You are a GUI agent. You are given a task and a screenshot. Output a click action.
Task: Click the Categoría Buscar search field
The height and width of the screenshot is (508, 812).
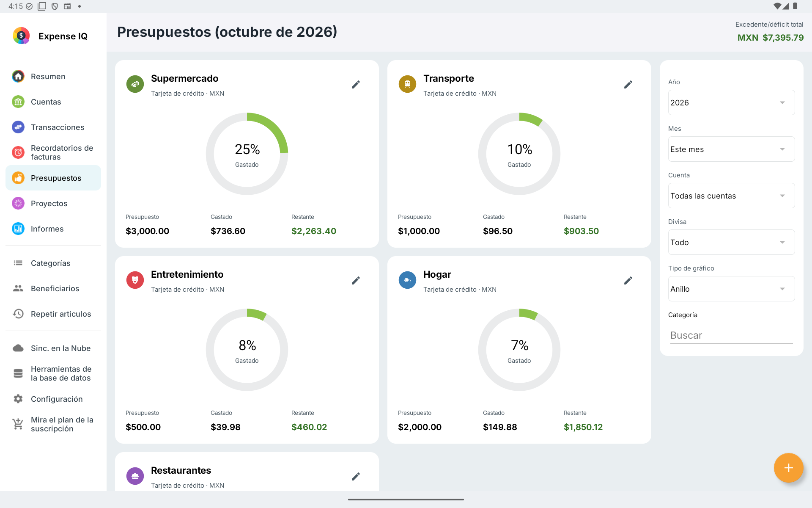[x=731, y=335]
